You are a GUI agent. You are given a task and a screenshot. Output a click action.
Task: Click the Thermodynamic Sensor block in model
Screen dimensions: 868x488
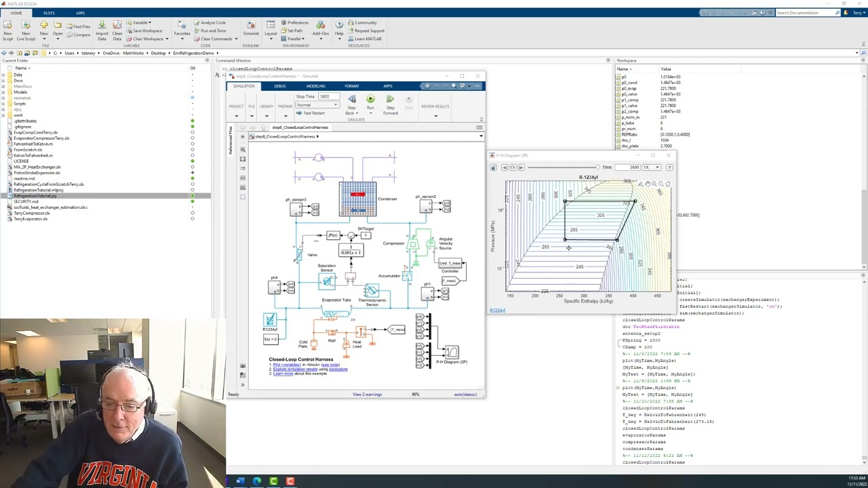(372, 290)
